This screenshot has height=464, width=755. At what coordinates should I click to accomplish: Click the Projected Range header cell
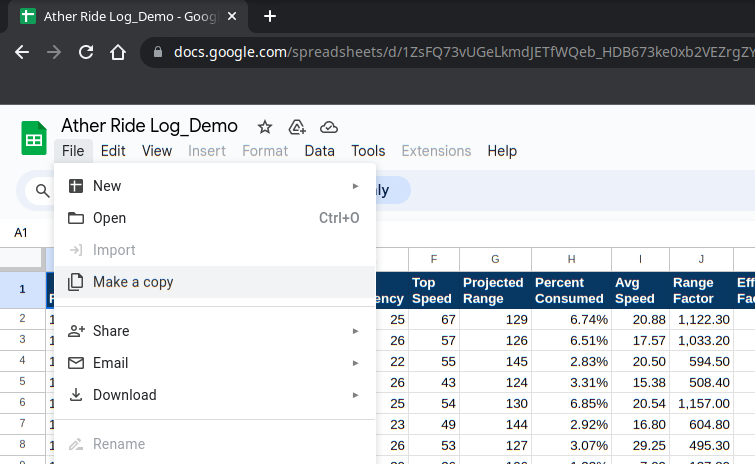tap(495, 290)
